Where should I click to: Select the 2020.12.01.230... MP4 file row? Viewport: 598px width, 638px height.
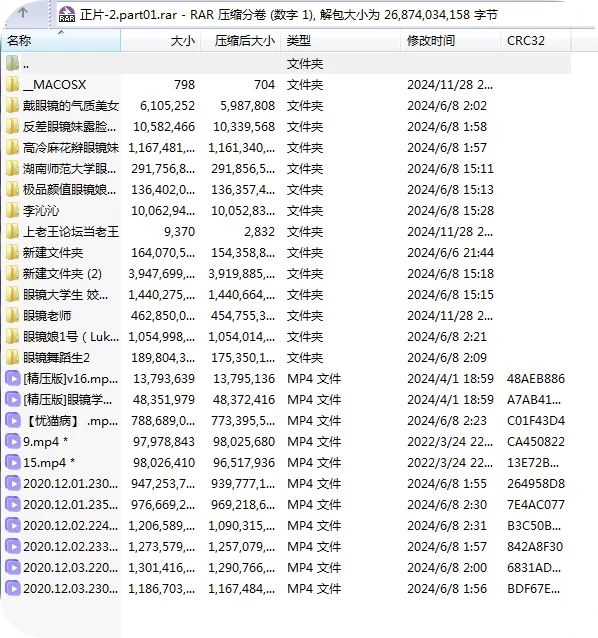click(x=286, y=484)
